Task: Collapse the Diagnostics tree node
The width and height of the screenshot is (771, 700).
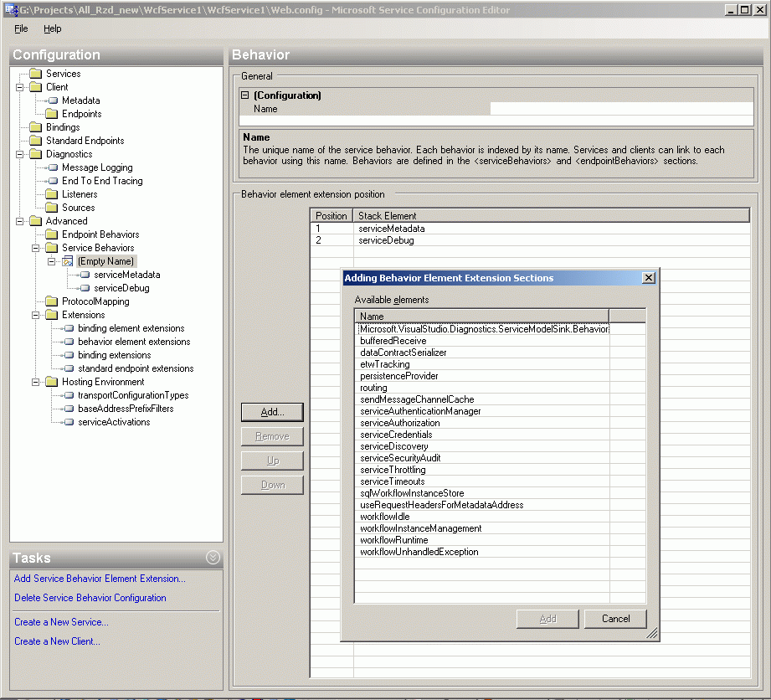Action: [x=19, y=154]
